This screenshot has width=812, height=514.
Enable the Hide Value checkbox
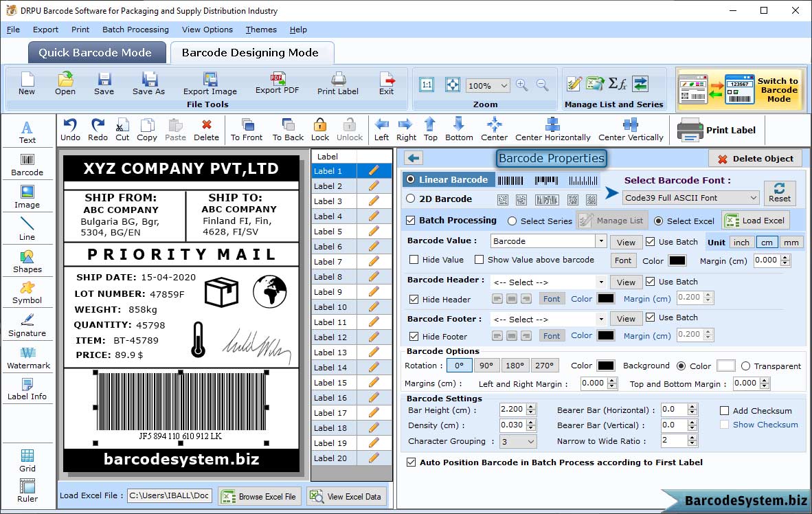pos(414,260)
